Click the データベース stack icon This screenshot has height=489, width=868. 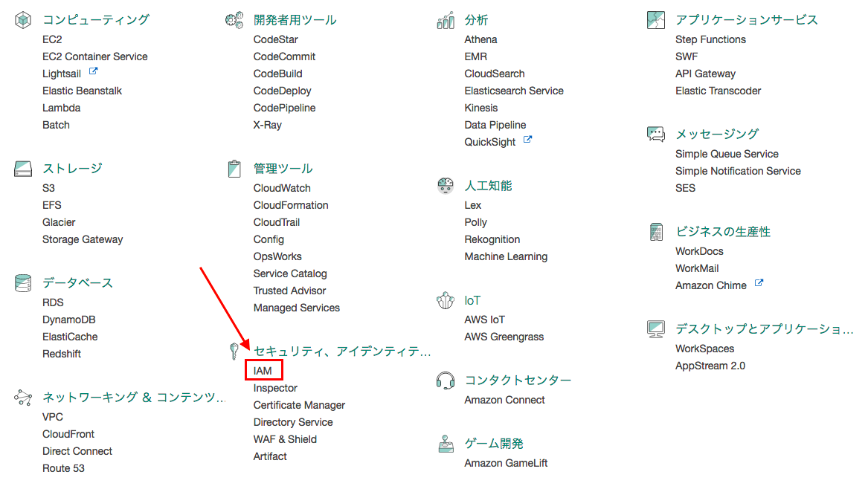(x=22, y=282)
